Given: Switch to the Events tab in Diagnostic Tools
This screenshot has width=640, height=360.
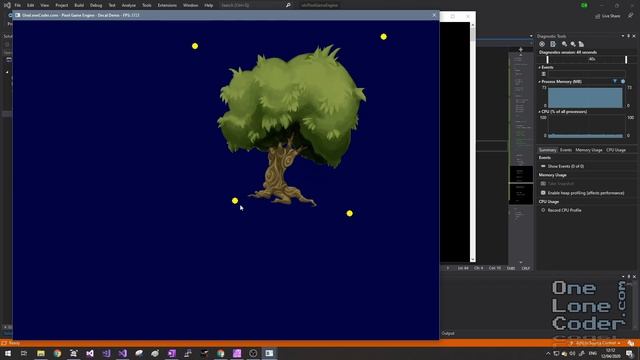Looking at the screenshot, I should 566,150.
